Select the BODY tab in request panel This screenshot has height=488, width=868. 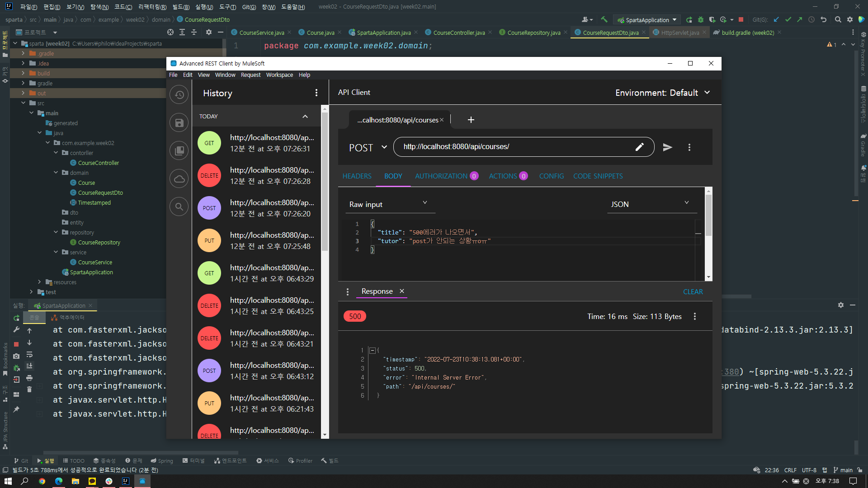point(393,176)
